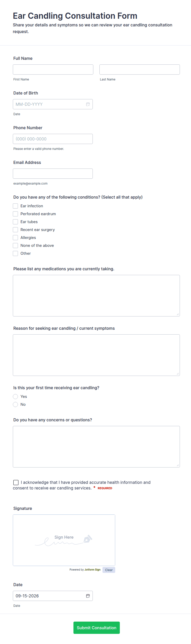The width and height of the screenshot is (191, 644).
Task: Click the Phone Number input
Action: 53,139
